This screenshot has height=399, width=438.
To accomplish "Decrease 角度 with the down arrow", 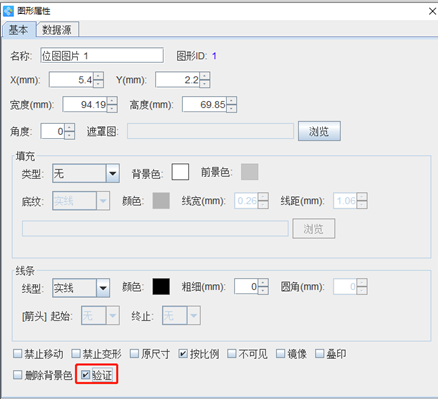I will pyautogui.click(x=69, y=135).
